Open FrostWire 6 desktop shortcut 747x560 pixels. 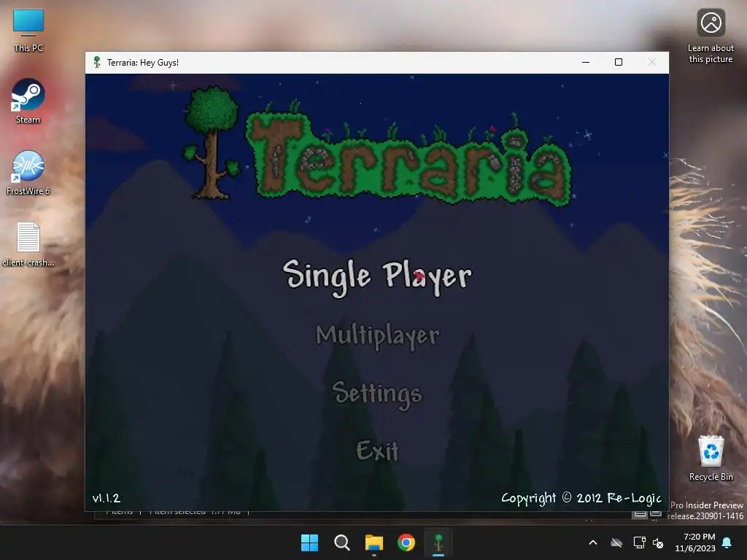coord(28,173)
